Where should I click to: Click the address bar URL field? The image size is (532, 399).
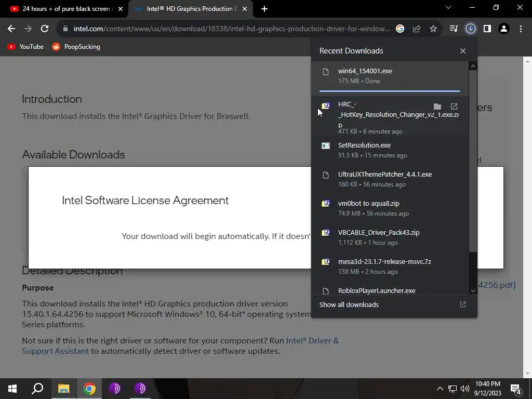coord(232,29)
